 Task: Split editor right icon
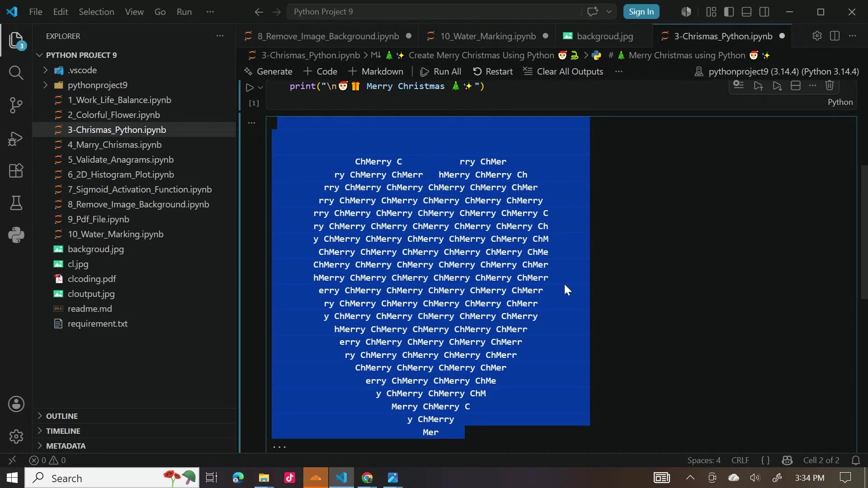tap(835, 36)
